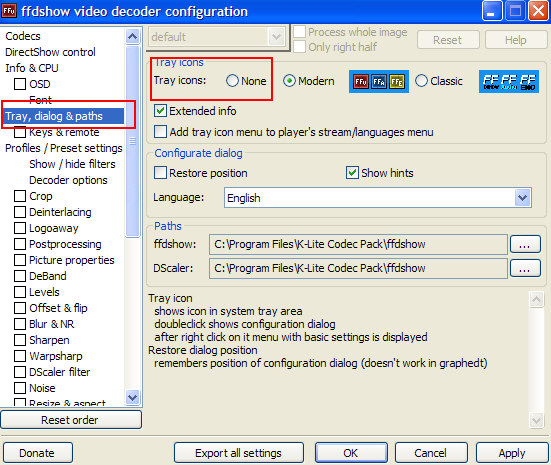
Task: Check the Keys & remote box
Action: click(20, 132)
